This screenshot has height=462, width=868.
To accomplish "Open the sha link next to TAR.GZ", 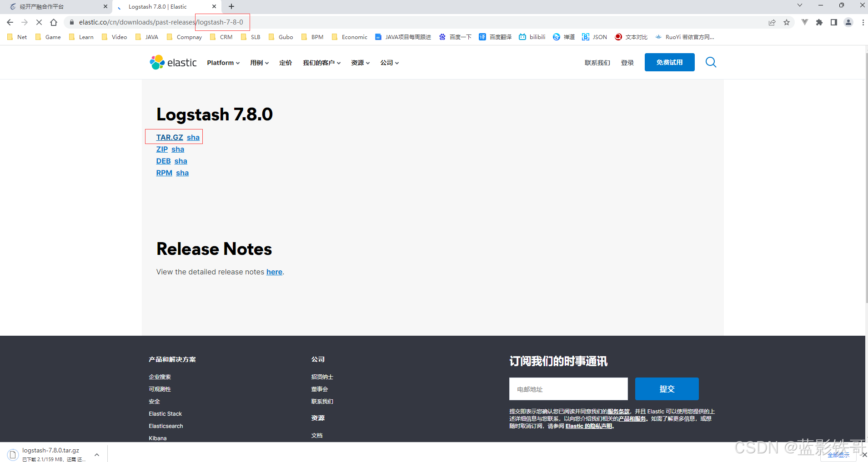I will pos(193,137).
